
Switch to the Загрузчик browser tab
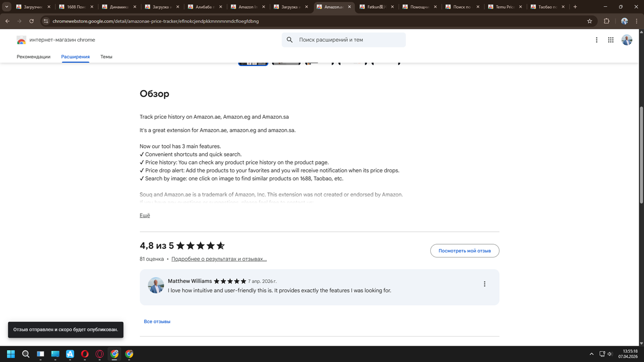coord(33,7)
